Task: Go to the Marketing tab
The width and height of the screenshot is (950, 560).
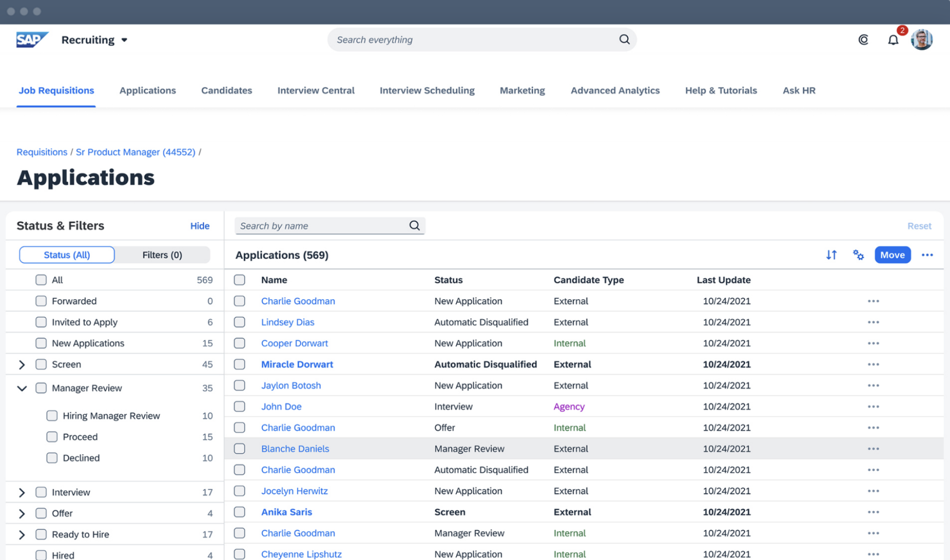Action: pos(522,90)
